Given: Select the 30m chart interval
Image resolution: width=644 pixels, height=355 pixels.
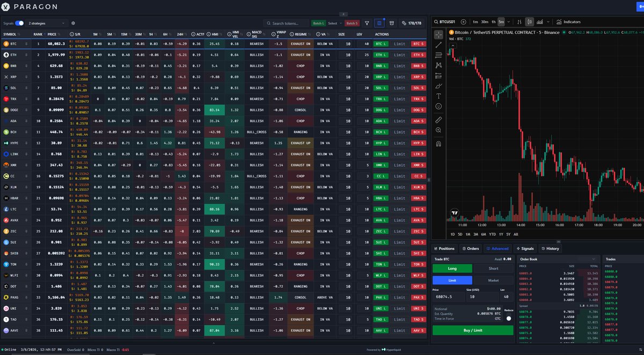Looking at the screenshot, I should (484, 22).
